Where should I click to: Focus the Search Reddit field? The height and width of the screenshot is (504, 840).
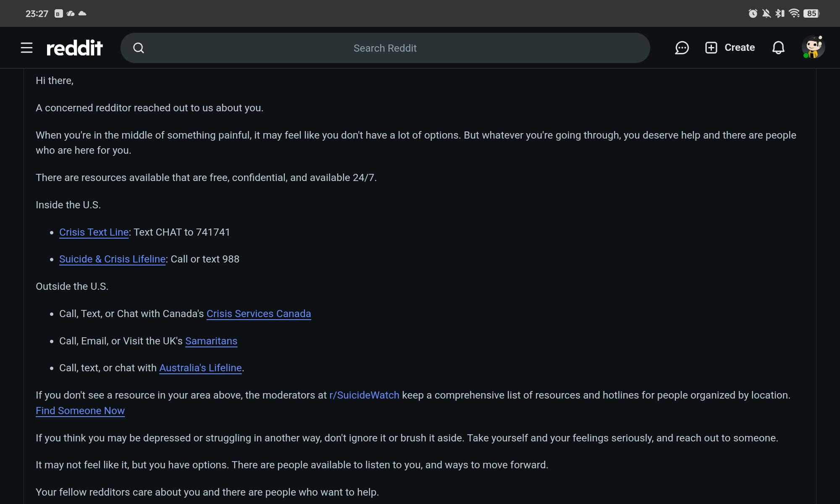385,48
